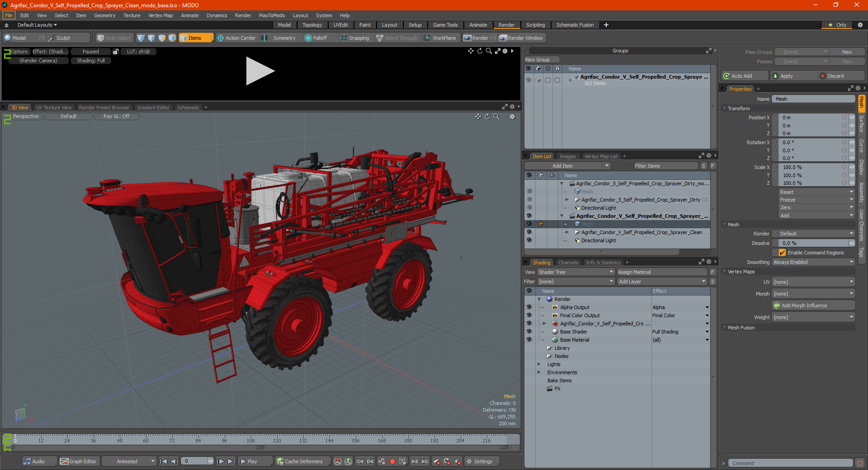This screenshot has height=470, width=868.
Task: Toggle visibility of Final Color Output layer
Action: tap(529, 315)
